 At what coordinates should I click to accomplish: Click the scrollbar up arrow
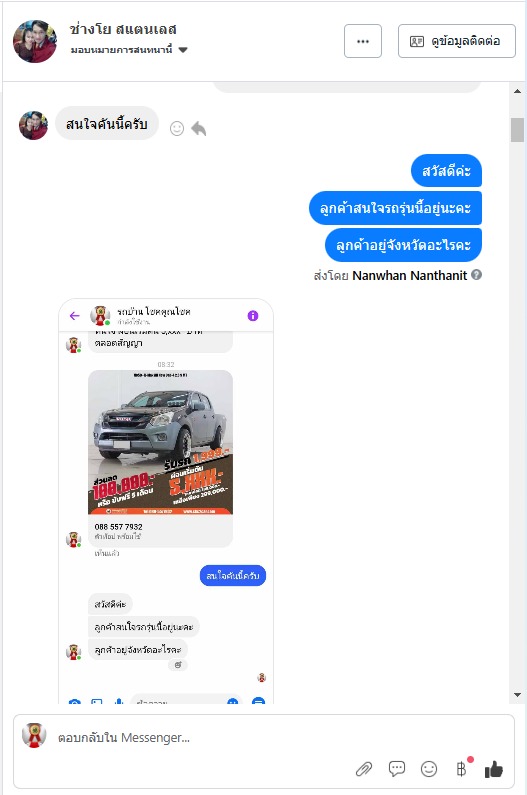tap(517, 91)
